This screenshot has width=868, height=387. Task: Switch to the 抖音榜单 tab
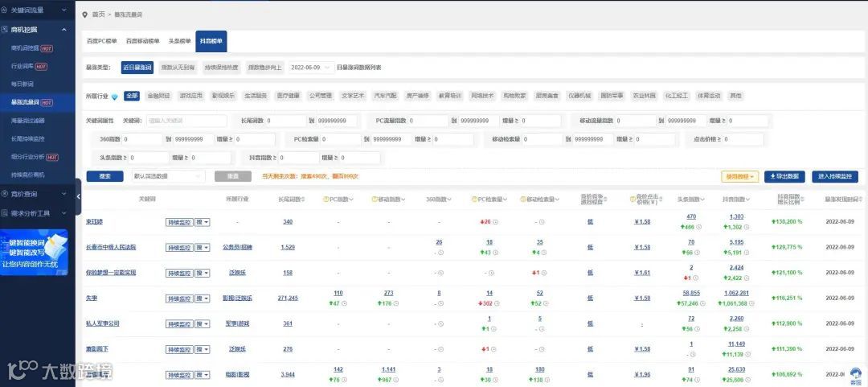211,41
